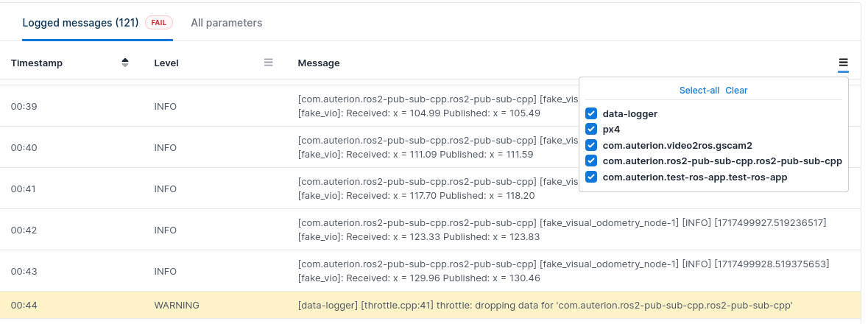
Task: Select the highlighted WARNING row at 00:44
Action: tap(431, 305)
